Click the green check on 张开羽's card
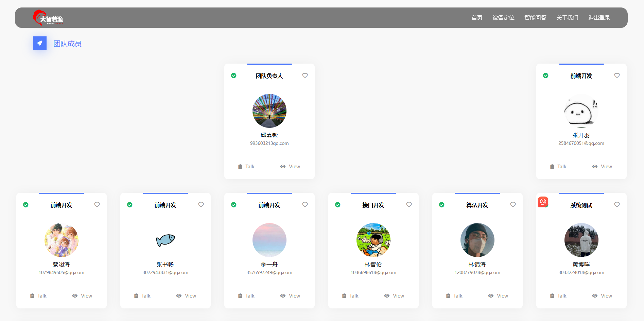Viewport: 644px width, 321px height. 546,75
